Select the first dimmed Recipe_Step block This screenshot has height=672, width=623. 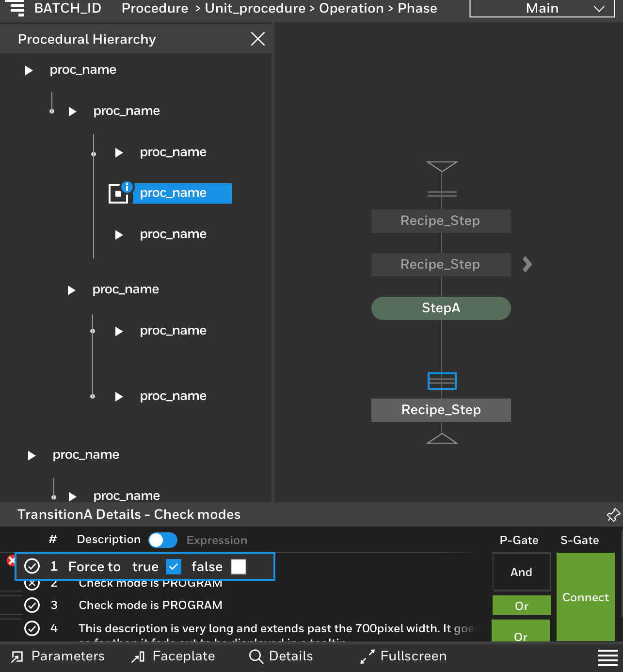(441, 221)
